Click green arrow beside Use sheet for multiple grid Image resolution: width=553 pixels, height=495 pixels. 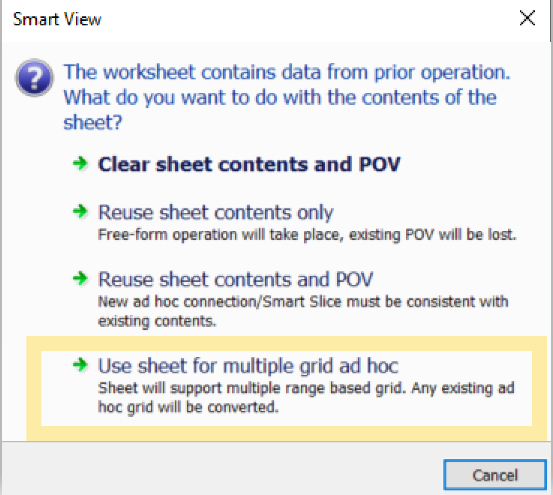point(80,365)
